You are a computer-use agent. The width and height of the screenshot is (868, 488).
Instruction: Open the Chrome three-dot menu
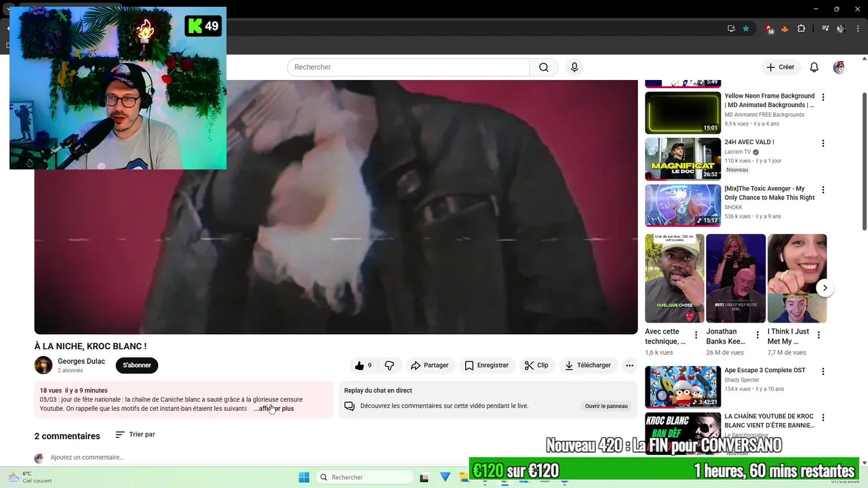tap(857, 28)
